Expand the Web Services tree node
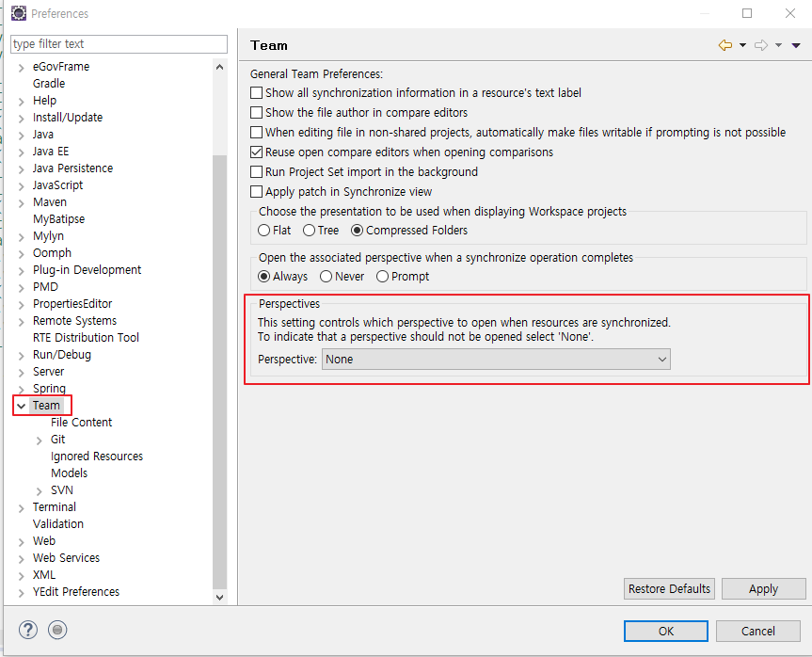 tap(22, 559)
